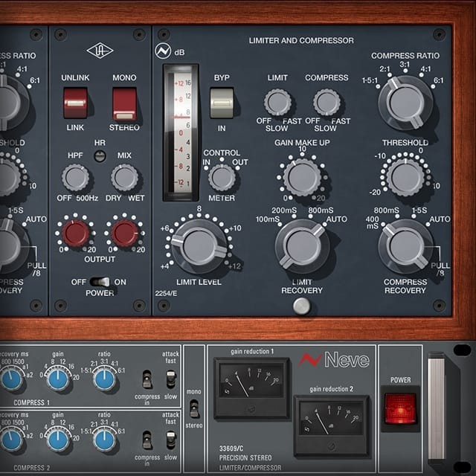The height and width of the screenshot is (476, 476).
Task: Toggle the UNLINK/LINK red switch
Action: [75, 103]
